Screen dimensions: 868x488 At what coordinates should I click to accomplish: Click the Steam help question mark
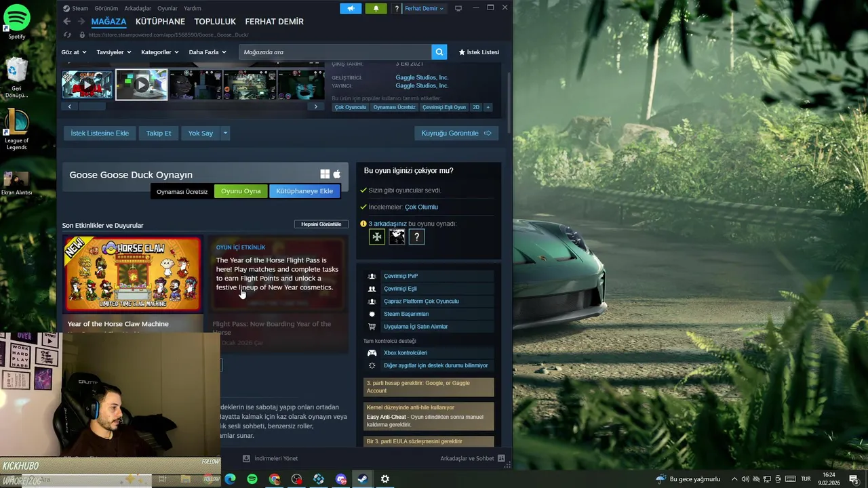(x=397, y=9)
